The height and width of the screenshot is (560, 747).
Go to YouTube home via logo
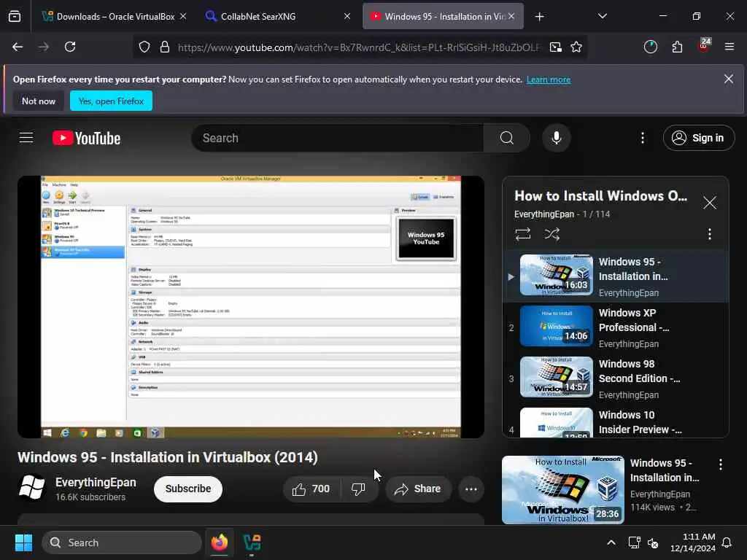[86, 138]
